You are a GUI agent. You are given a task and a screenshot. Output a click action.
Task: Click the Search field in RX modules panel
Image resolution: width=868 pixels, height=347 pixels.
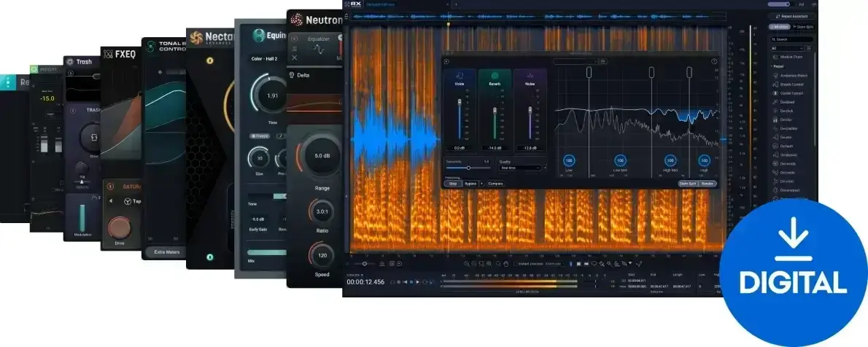pyautogui.click(x=792, y=39)
